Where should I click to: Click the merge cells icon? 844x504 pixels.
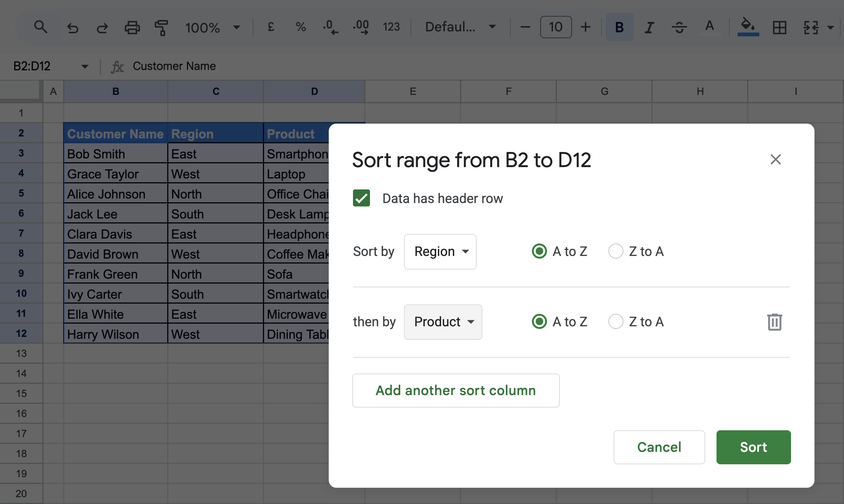811,27
